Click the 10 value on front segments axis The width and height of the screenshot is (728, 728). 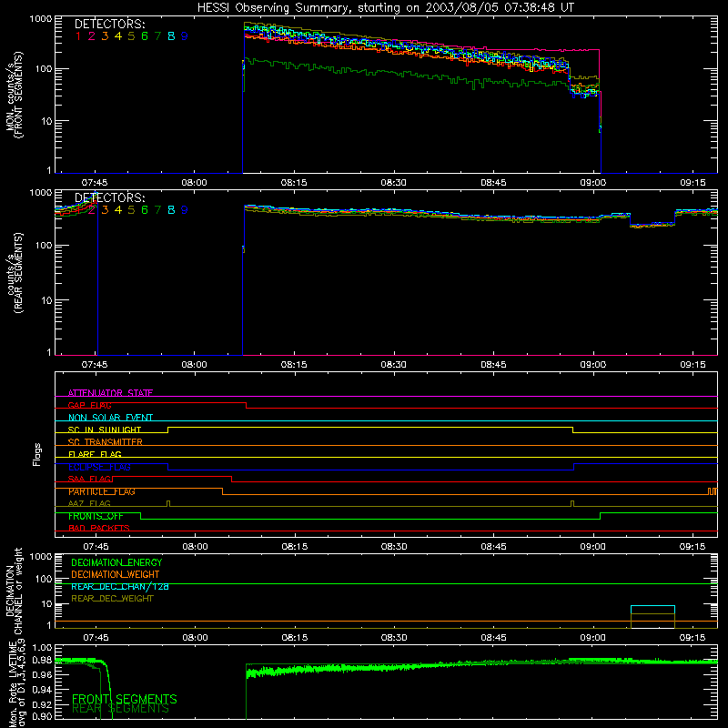point(46,121)
